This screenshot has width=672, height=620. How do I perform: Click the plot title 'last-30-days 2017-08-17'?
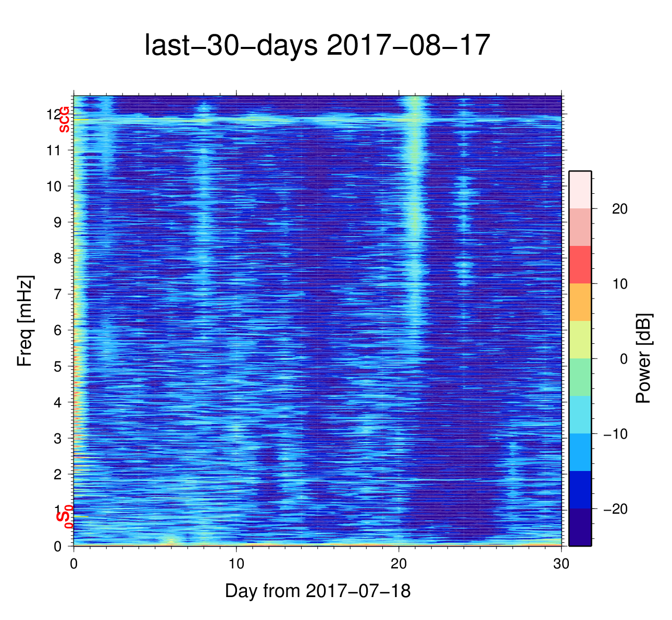click(317, 46)
